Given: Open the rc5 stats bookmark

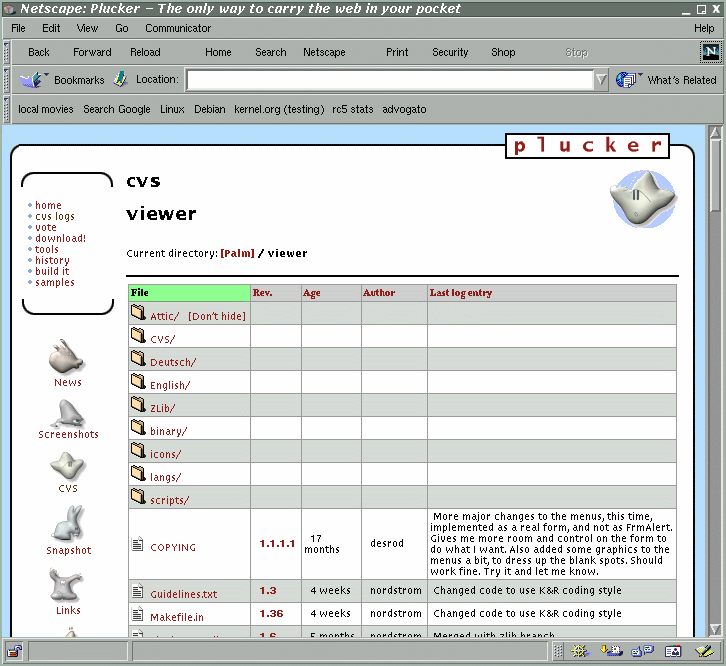Looking at the screenshot, I should [352, 109].
